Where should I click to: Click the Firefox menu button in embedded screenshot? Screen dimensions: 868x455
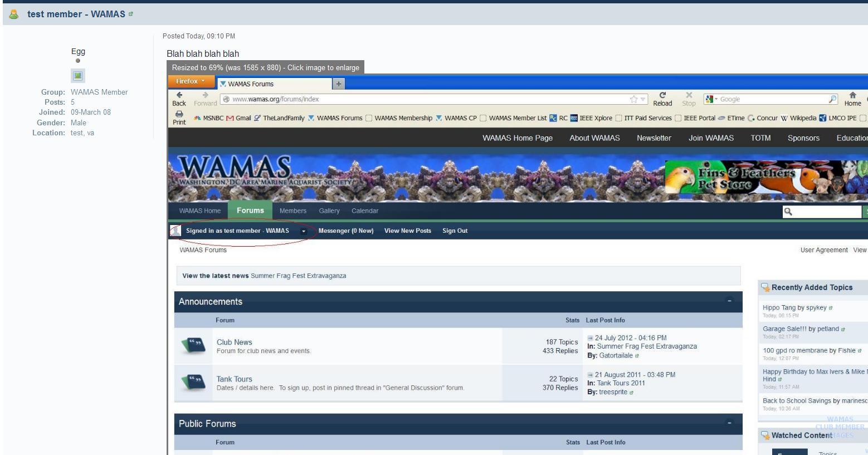pyautogui.click(x=191, y=81)
